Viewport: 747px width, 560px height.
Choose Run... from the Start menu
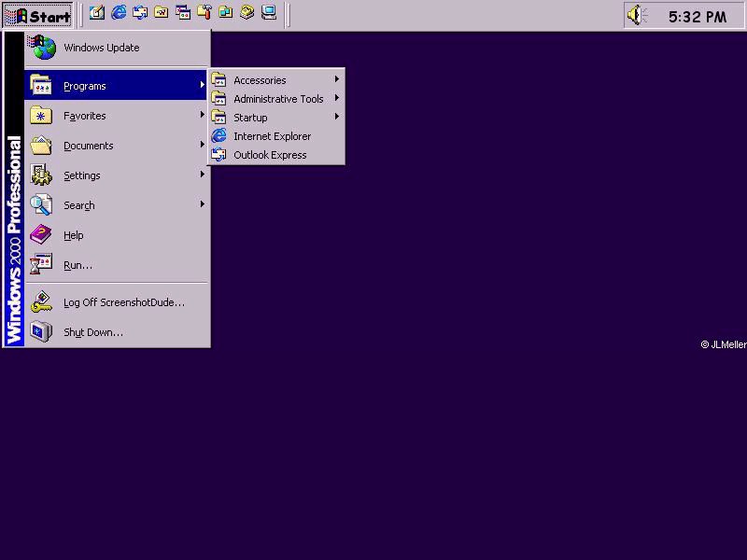116,265
